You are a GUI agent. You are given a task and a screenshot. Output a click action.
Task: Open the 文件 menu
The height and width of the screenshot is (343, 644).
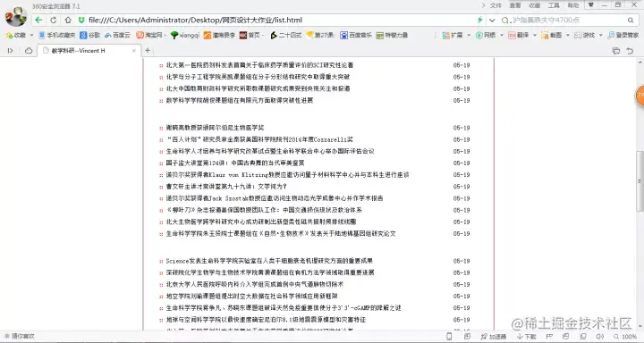496,5
